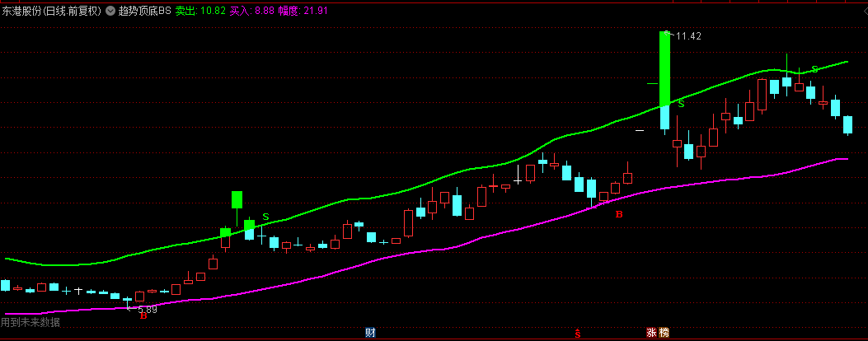
Task: Click the red B signal near the magenta line
Action: 619,214
